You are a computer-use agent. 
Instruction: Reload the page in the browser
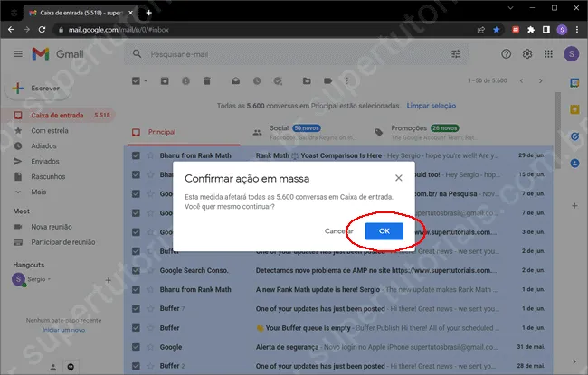point(42,30)
